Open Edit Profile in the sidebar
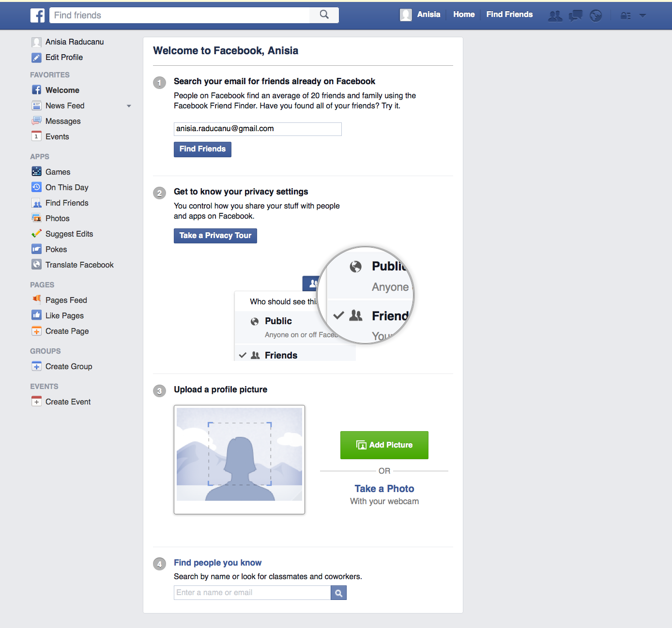 coord(64,57)
